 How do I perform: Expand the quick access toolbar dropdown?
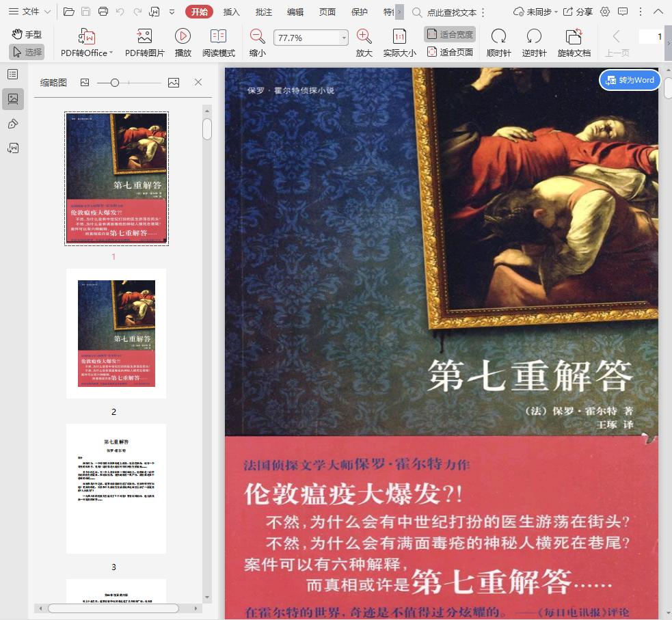[172, 12]
